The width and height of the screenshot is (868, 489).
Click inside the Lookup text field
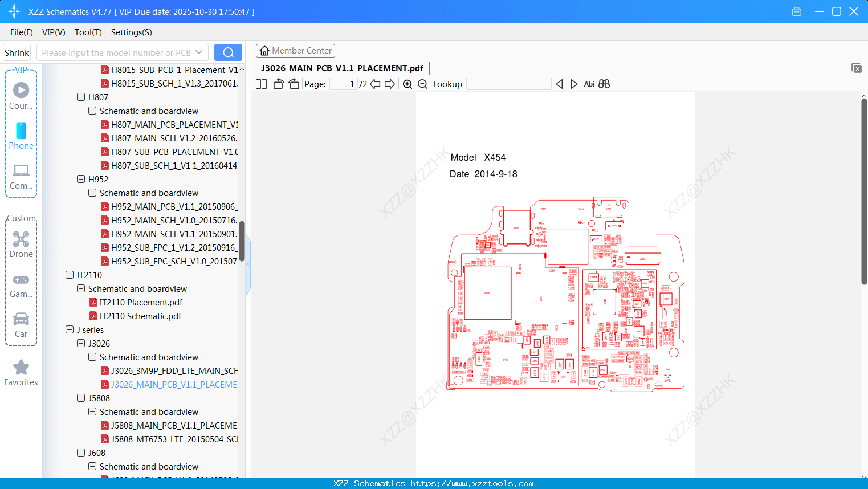click(508, 84)
